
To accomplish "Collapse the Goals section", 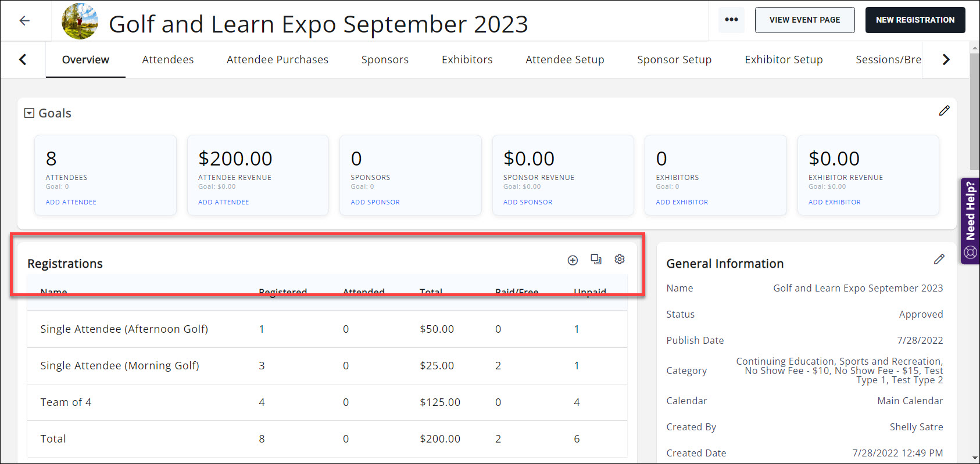I will pyautogui.click(x=29, y=113).
